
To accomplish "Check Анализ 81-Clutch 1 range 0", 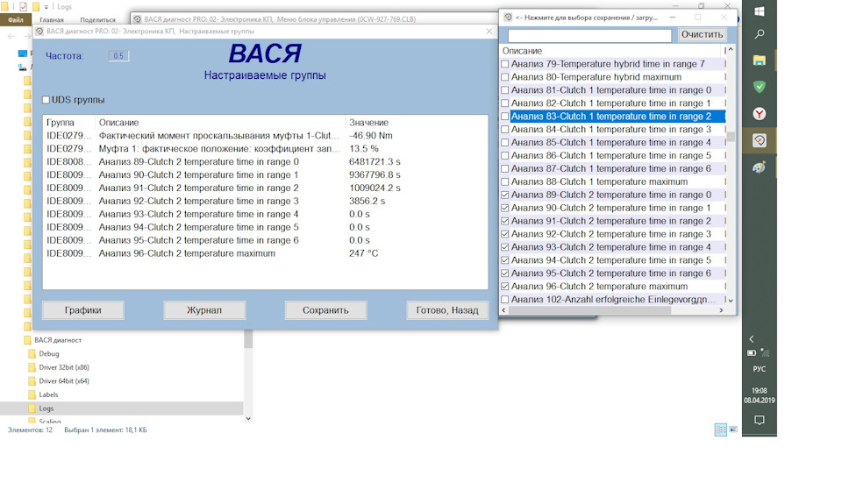I will (x=505, y=90).
